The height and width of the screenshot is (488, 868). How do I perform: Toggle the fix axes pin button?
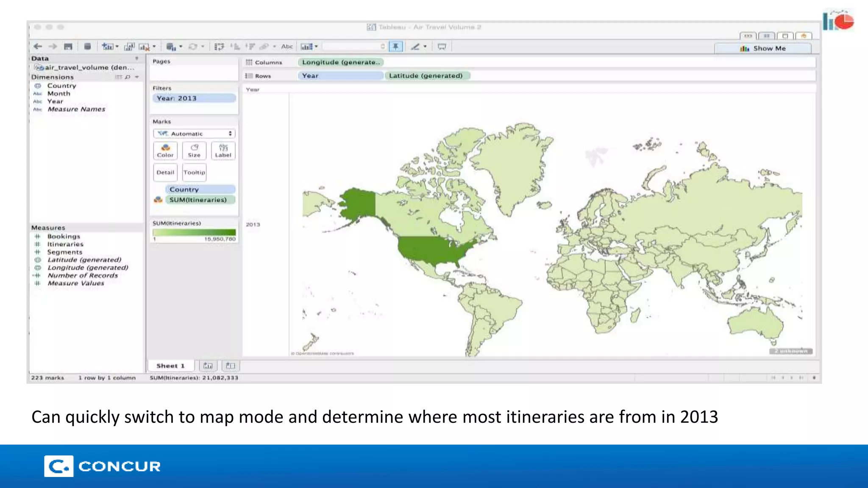point(395,47)
